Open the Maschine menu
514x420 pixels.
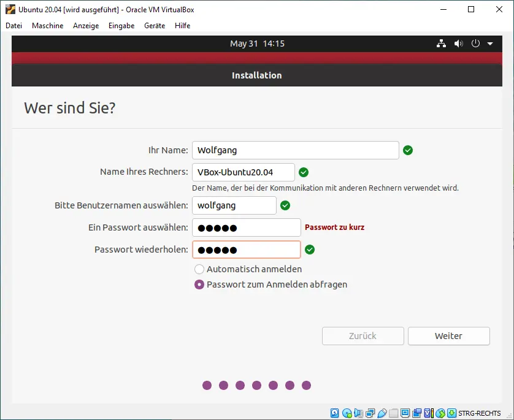(x=47, y=26)
